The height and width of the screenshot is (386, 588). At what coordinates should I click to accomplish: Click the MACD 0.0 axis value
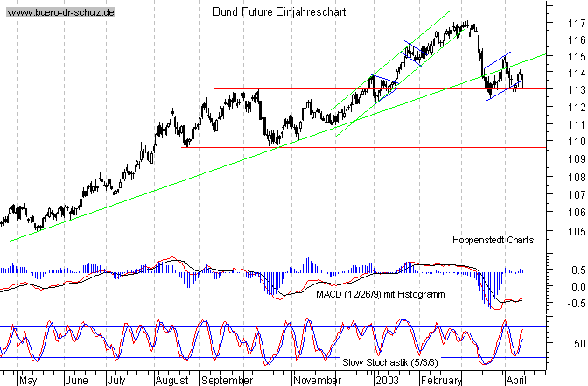coord(578,287)
